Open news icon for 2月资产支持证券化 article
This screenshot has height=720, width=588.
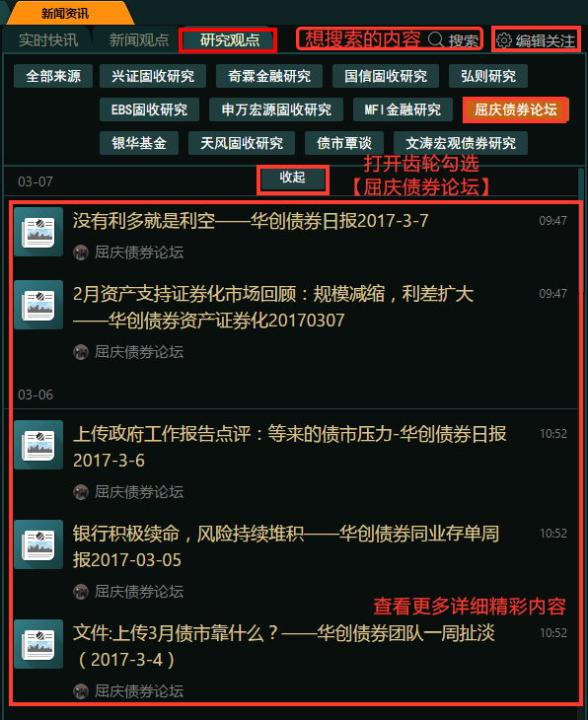coord(38,305)
